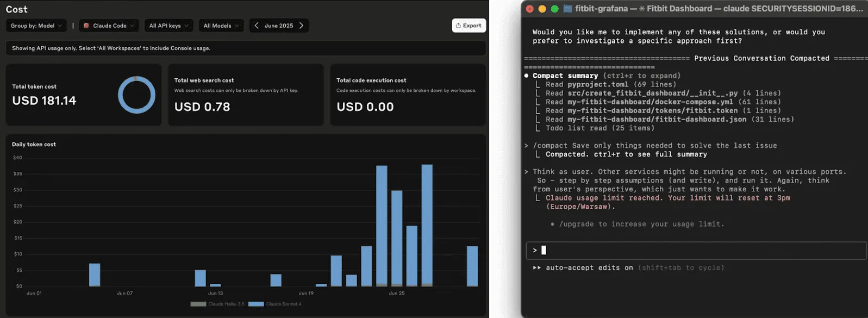Click the terminal prompt input field
868x318 pixels.
696,251
